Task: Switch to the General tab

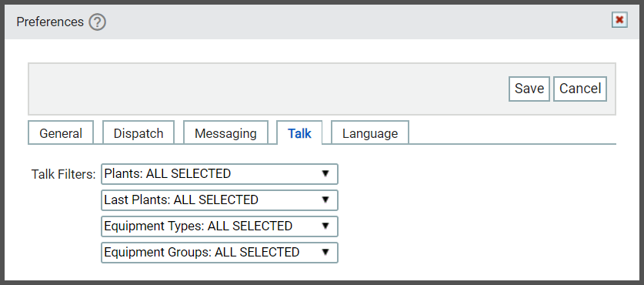Action: (61, 132)
